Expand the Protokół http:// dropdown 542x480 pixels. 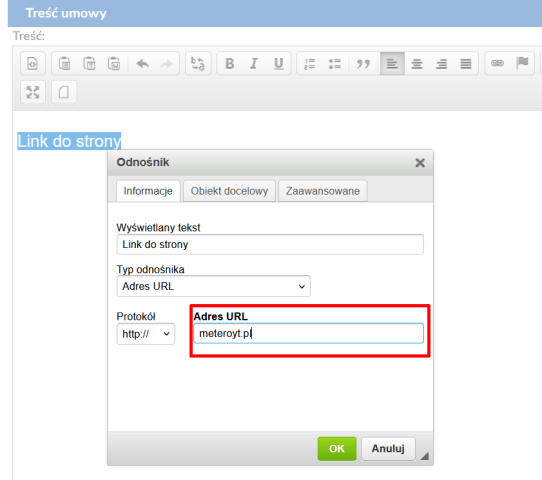point(146,334)
